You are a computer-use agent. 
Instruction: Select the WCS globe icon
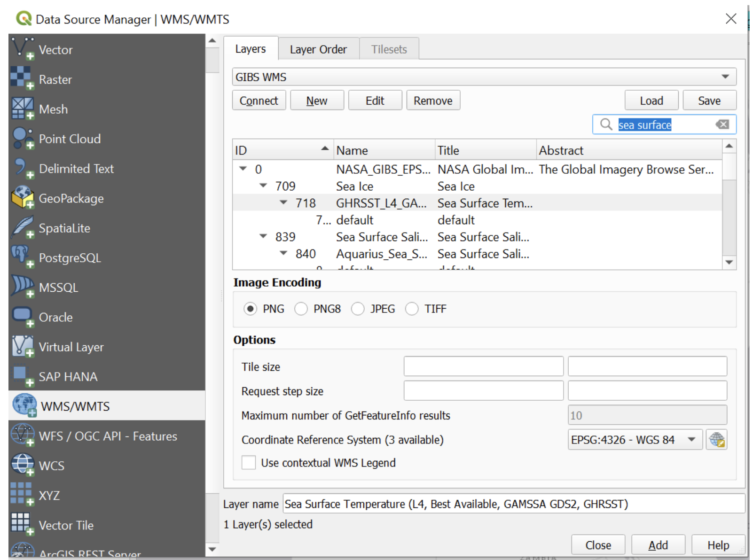23,465
